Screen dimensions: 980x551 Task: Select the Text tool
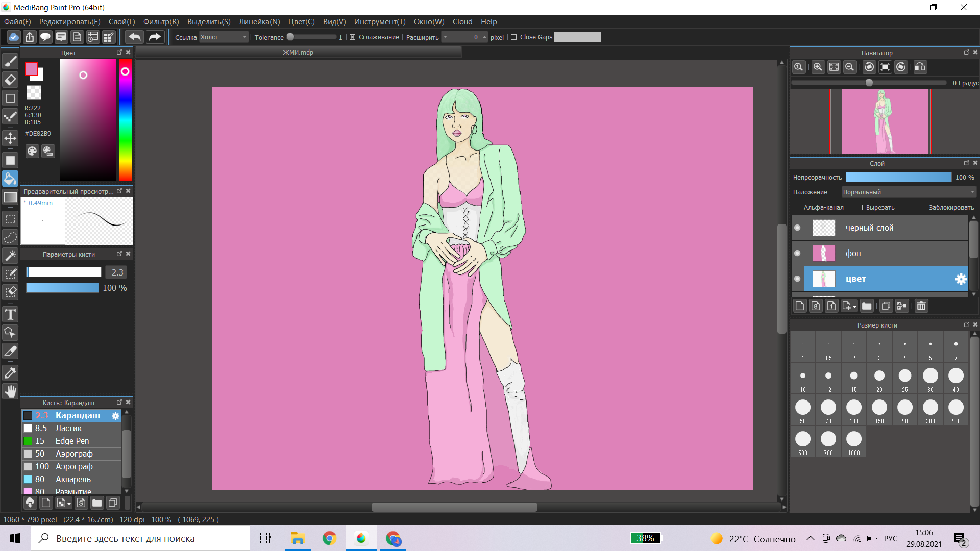tap(10, 314)
